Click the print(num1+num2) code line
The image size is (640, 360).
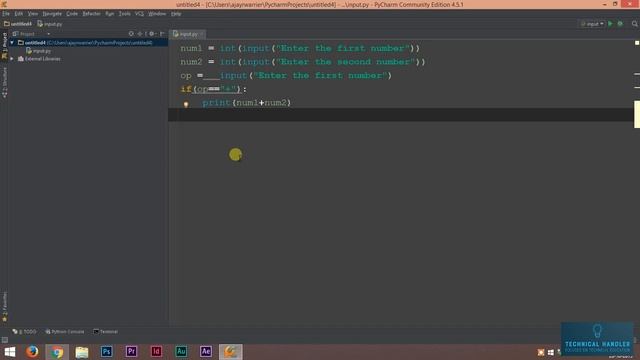tap(247, 102)
